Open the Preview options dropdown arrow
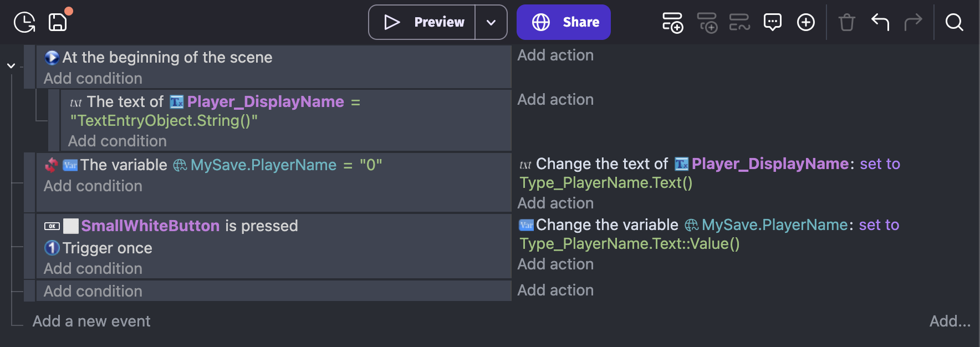The height and width of the screenshot is (347, 980). (491, 22)
